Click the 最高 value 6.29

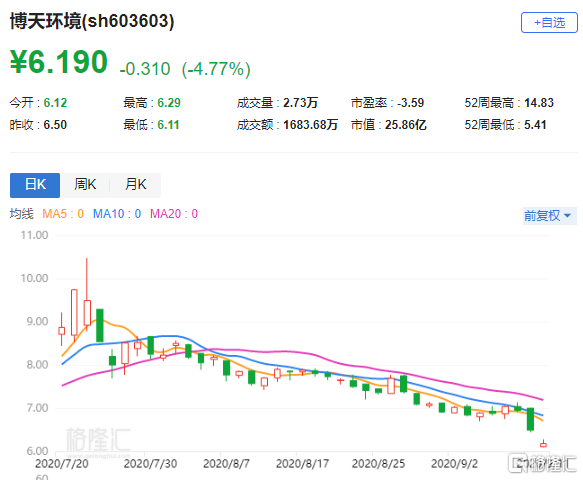[169, 103]
